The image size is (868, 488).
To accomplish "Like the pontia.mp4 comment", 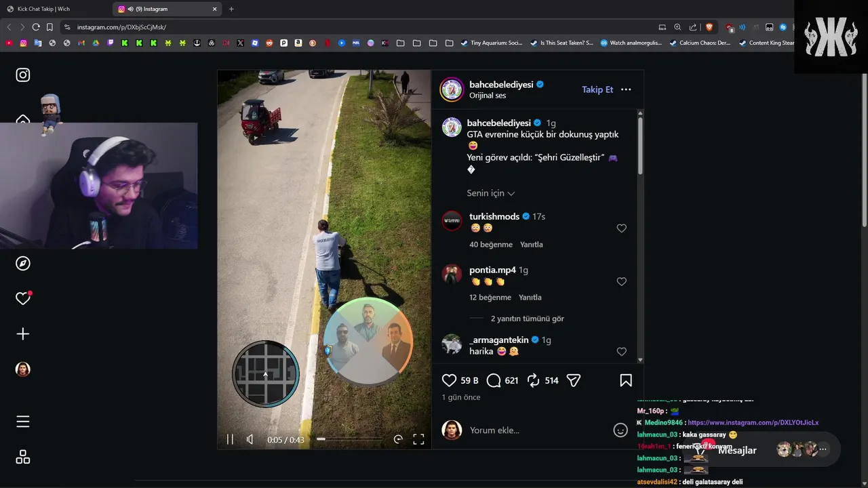I will 621,281.
